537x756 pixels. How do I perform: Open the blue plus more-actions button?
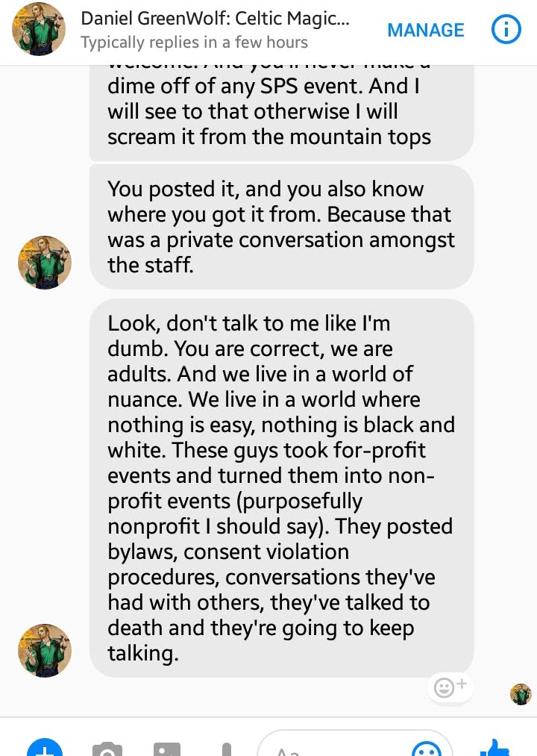(x=44, y=747)
